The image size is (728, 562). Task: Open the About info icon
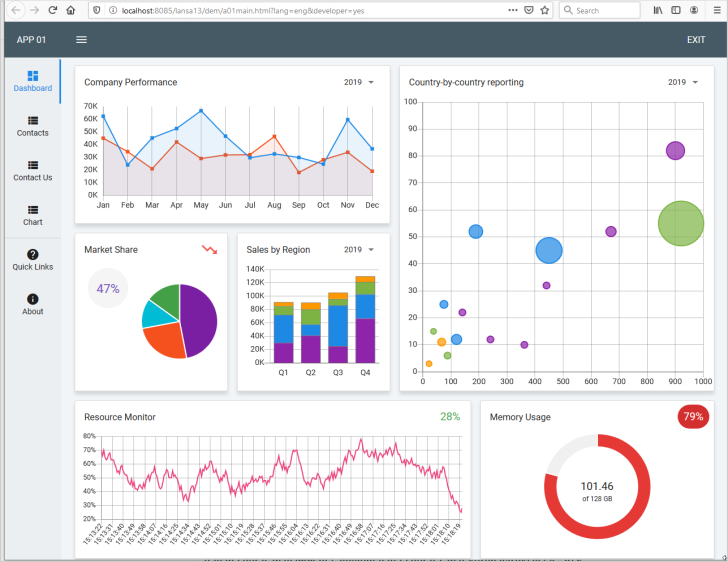coord(33,299)
